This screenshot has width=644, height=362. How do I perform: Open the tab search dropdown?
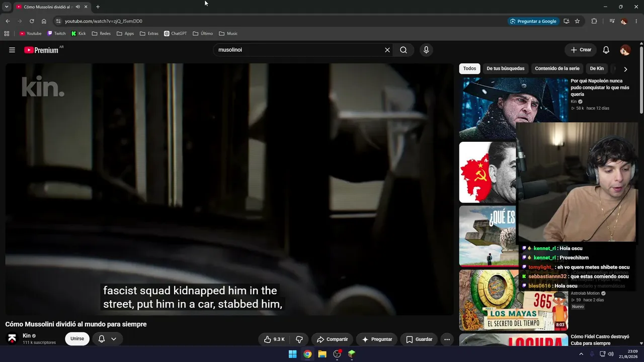coord(7,7)
